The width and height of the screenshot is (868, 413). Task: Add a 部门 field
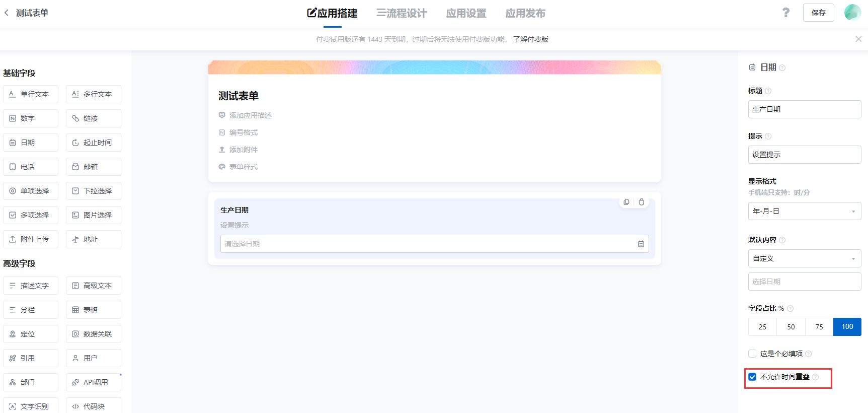tap(31, 382)
